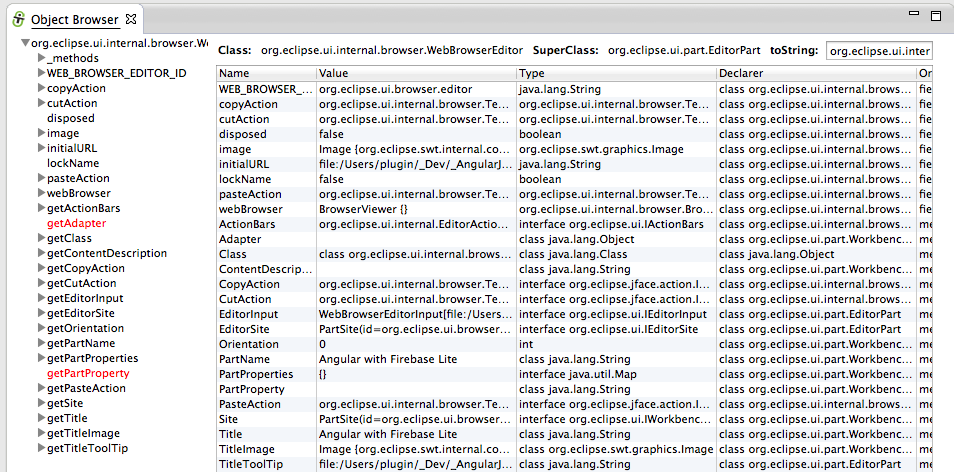Sort by the Name column header

pos(266,73)
